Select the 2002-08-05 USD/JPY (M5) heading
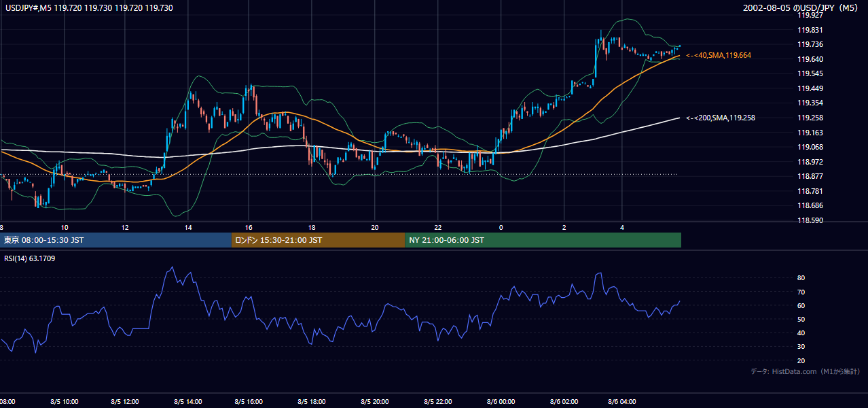The height and width of the screenshot is (408, 868). (x=801, y=7)
